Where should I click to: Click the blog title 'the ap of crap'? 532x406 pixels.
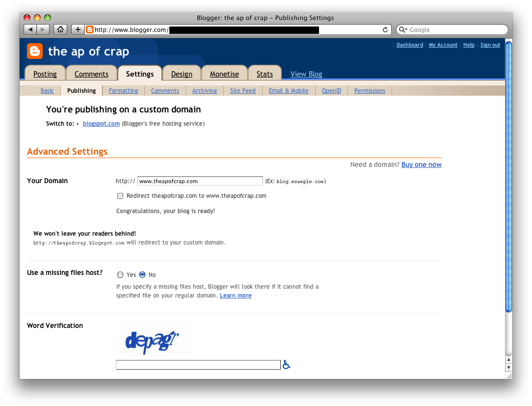click(88, 51)
